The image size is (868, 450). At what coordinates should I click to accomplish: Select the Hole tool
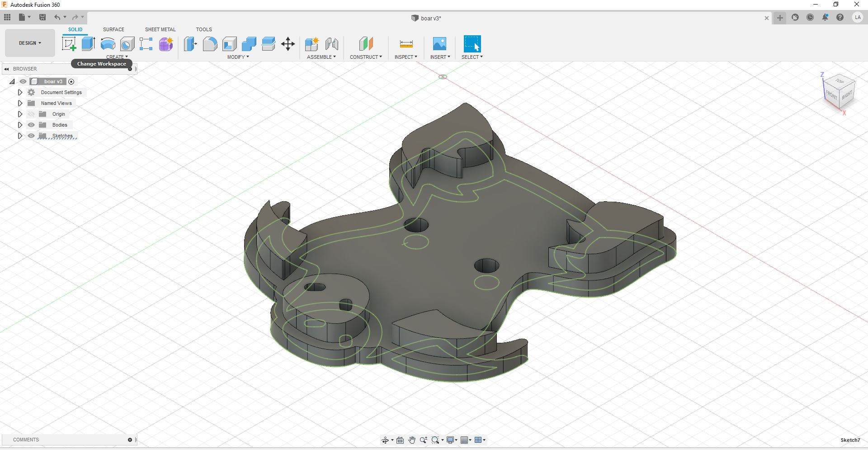coord(127,44)
